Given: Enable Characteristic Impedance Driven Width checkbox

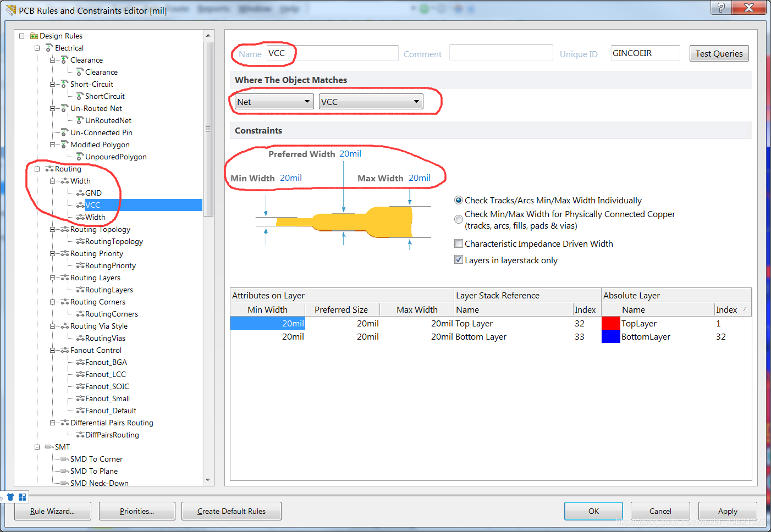Looking at the screenshot, I should coord(459,244).
